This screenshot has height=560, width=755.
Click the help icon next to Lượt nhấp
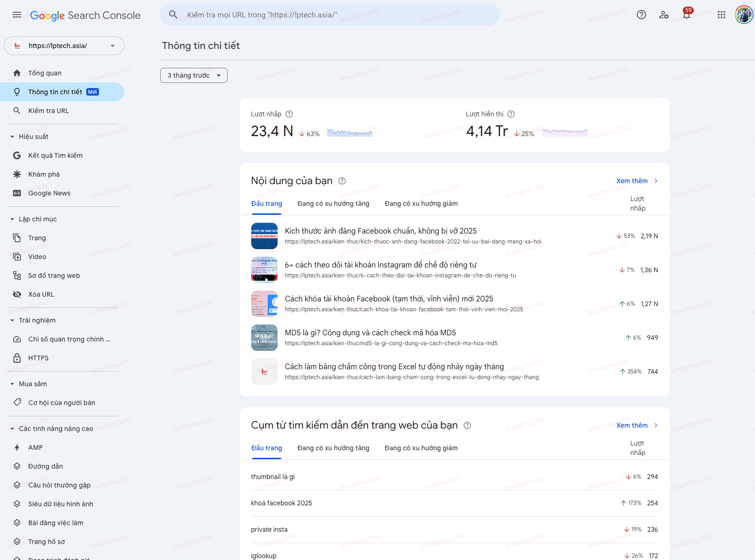(289, 114)
